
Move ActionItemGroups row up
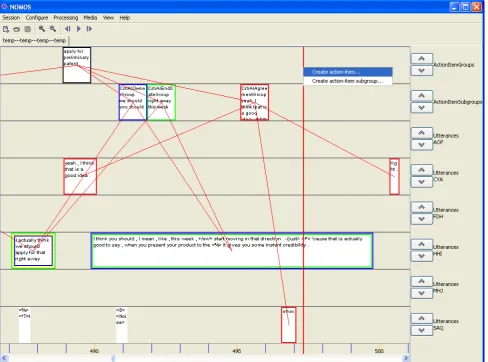pos(421,58)
